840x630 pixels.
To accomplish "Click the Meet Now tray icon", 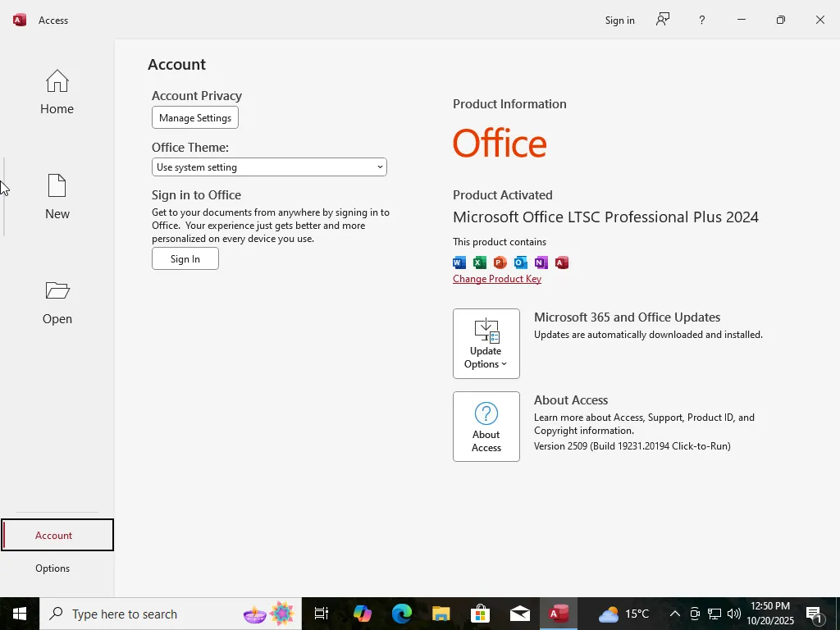I will tap(695, 614).
